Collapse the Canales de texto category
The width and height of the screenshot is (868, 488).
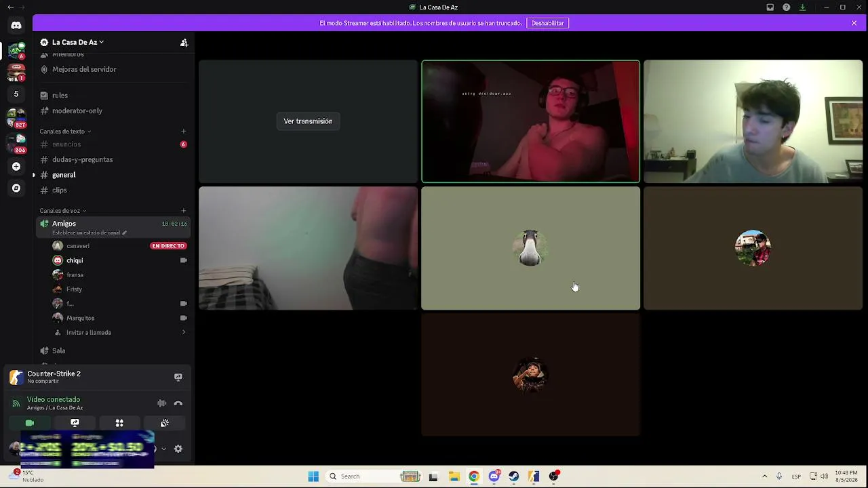pos(65,131)
